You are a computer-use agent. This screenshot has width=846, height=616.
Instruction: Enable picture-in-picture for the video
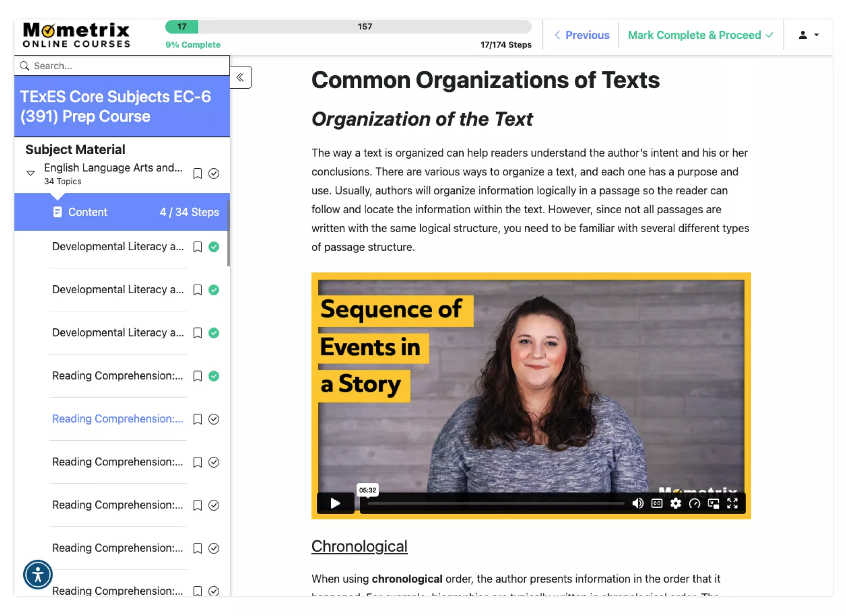714,503
